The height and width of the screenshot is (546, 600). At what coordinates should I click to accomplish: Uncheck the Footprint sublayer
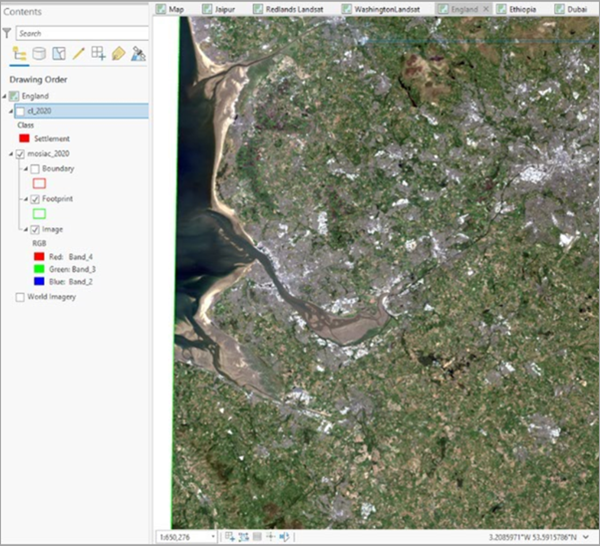point(34,200)
